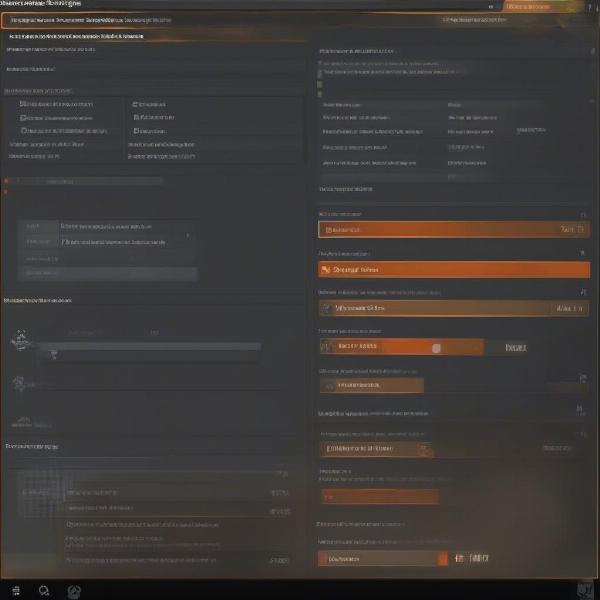This screenshot has height=600, width=600.
Task: Click the long gray slider track in left panel
Action: tap(149, 346)
